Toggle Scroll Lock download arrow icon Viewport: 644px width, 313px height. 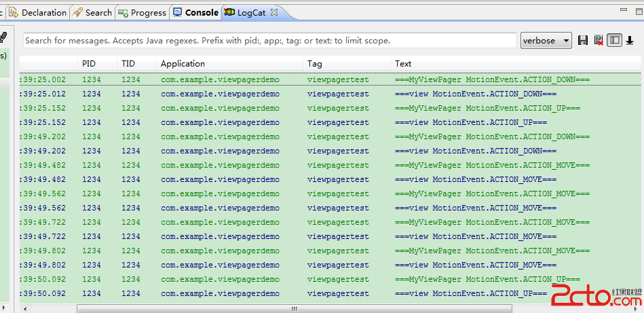pos(630,41)
